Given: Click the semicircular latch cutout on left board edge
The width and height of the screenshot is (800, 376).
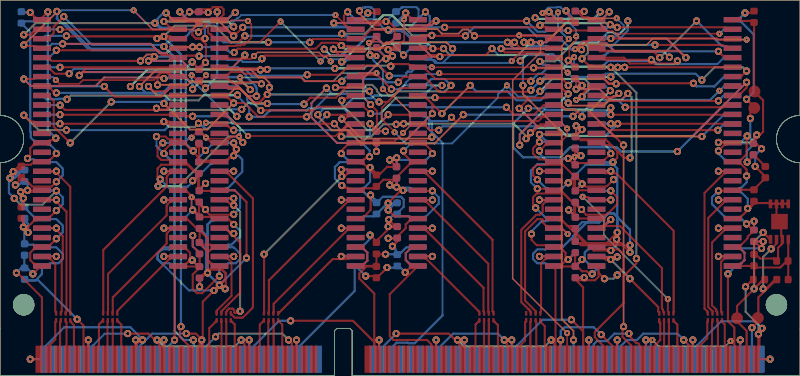Looking at the screenshot, I should tap(11, 139).
